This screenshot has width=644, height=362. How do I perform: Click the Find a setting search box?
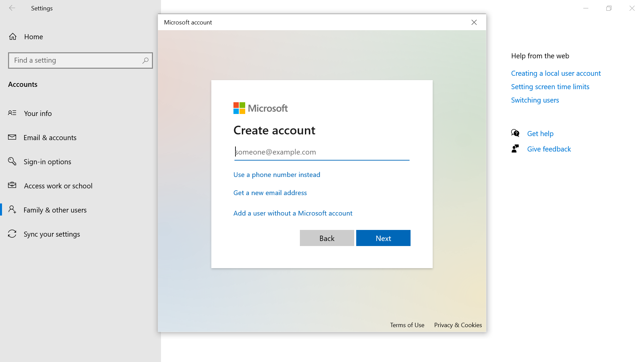[x=80, y=60]
